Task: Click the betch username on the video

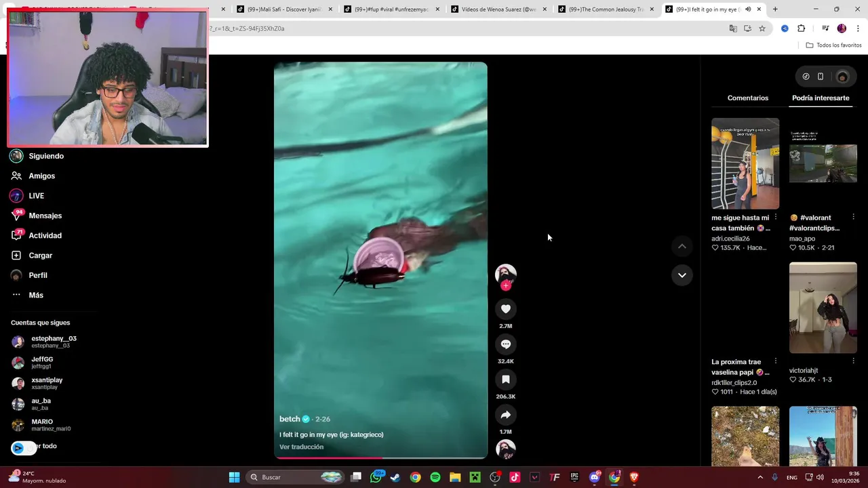Action: pyautogui.click(x=290, y=419)
